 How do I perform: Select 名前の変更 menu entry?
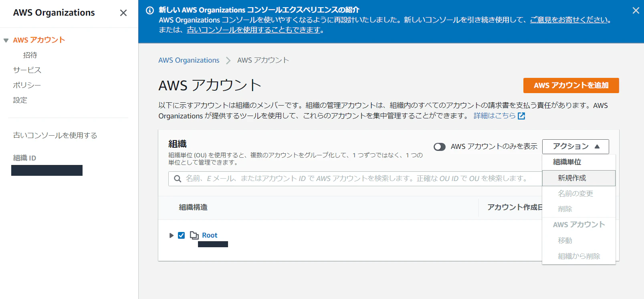pos(579,193)
